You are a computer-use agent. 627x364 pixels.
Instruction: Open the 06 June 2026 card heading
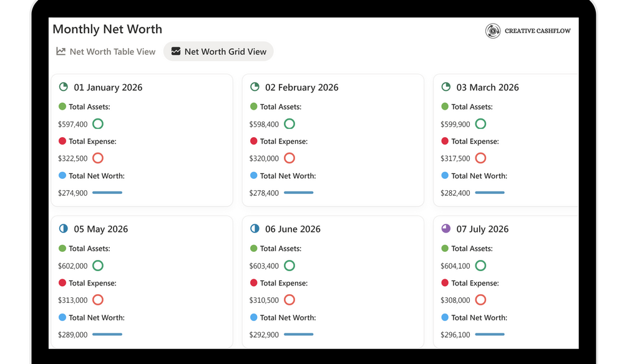[x=293, y=229]
